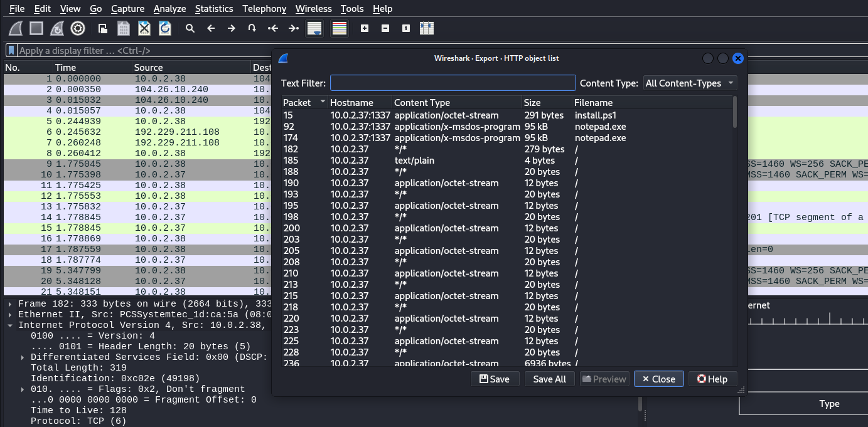Viewport: 868px width, 427px height.
Task: Open the Wireless menu
Action: tap(313, 9)
